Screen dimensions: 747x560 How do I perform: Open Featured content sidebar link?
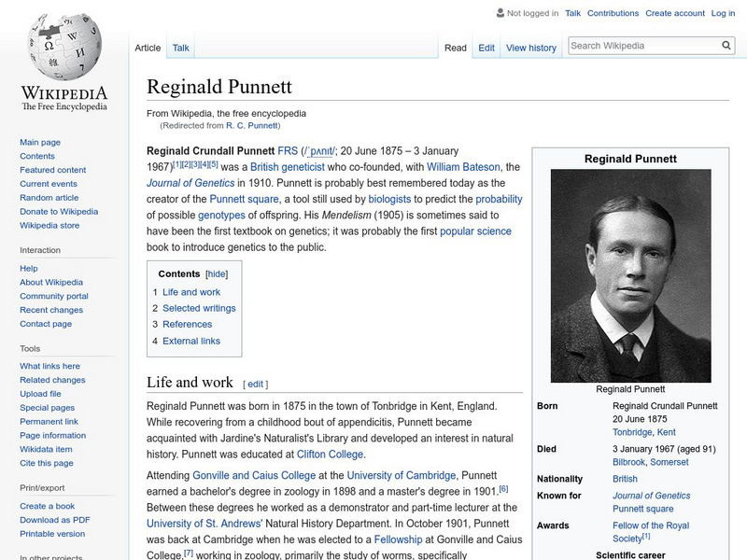(53, 170)
